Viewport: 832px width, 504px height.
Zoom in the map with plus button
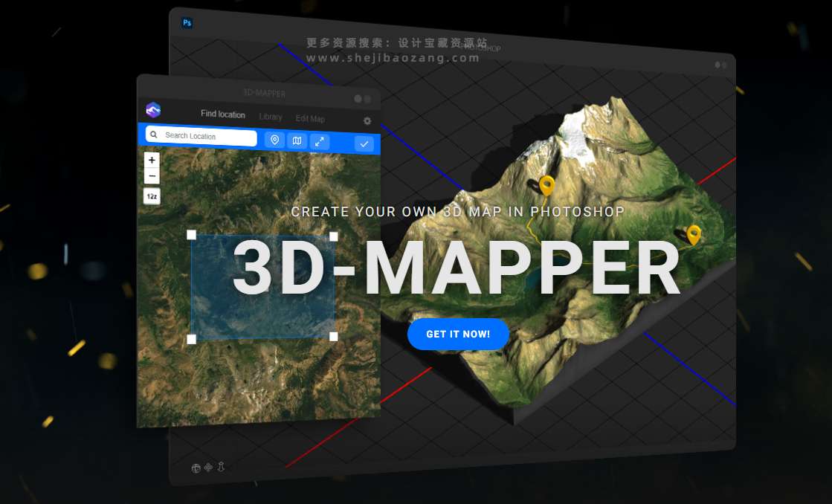[152, 160]
